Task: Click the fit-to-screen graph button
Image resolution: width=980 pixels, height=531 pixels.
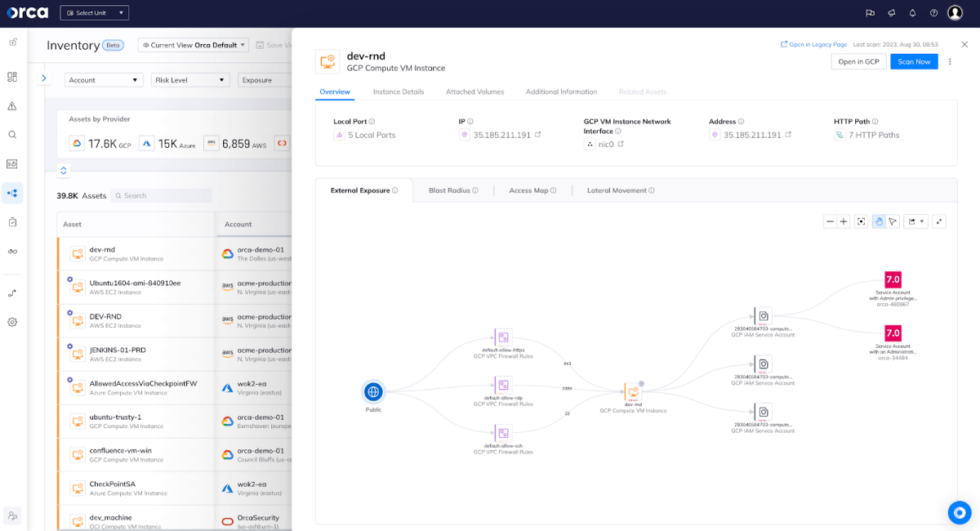Action: click(860, 221)
